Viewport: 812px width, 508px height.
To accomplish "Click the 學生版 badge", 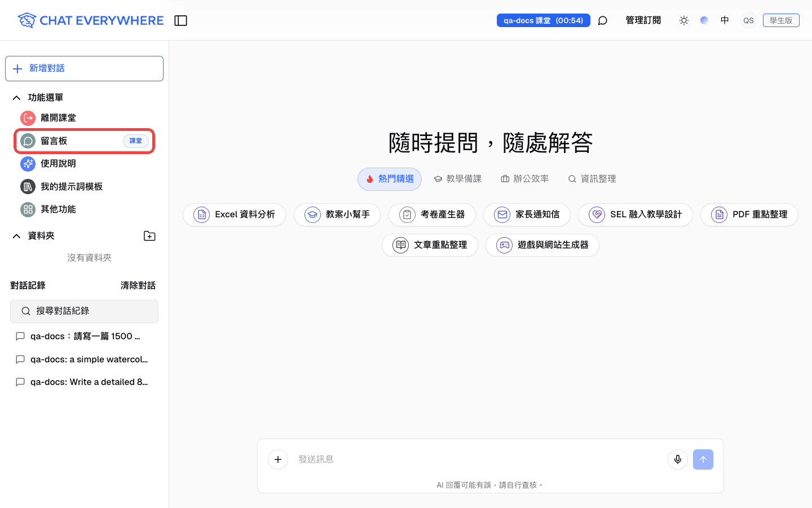I will click(781, 20).
